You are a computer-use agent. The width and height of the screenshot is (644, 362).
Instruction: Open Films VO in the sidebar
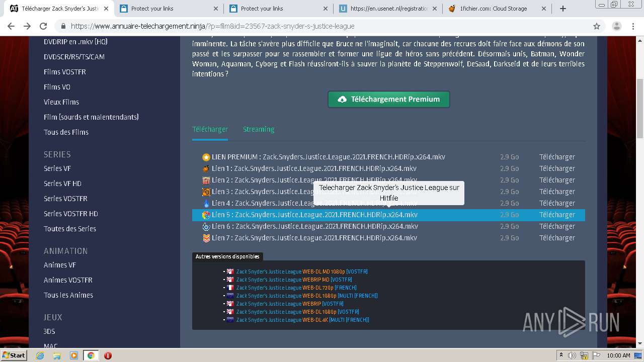57,87
